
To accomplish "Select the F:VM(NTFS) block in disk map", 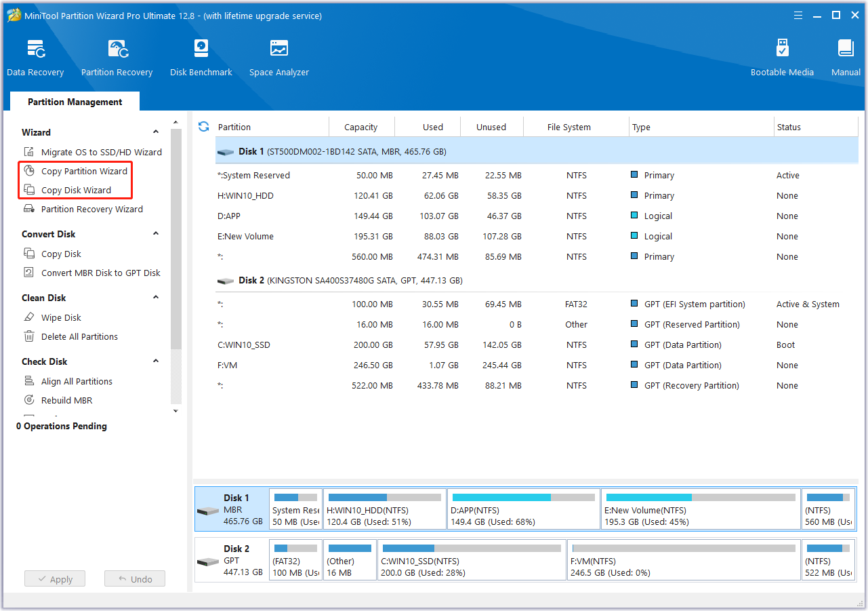I will pyautogui.click(x=684, y=559).
